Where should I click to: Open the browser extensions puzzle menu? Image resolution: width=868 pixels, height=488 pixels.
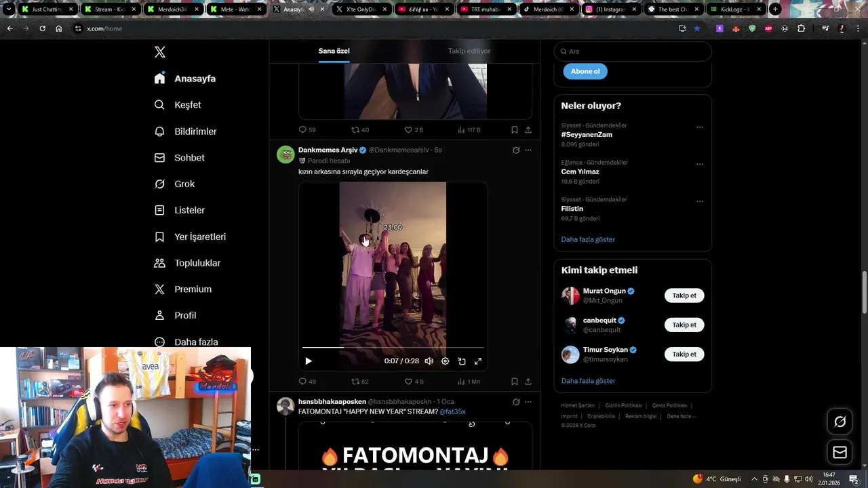(x=801, y=28)
